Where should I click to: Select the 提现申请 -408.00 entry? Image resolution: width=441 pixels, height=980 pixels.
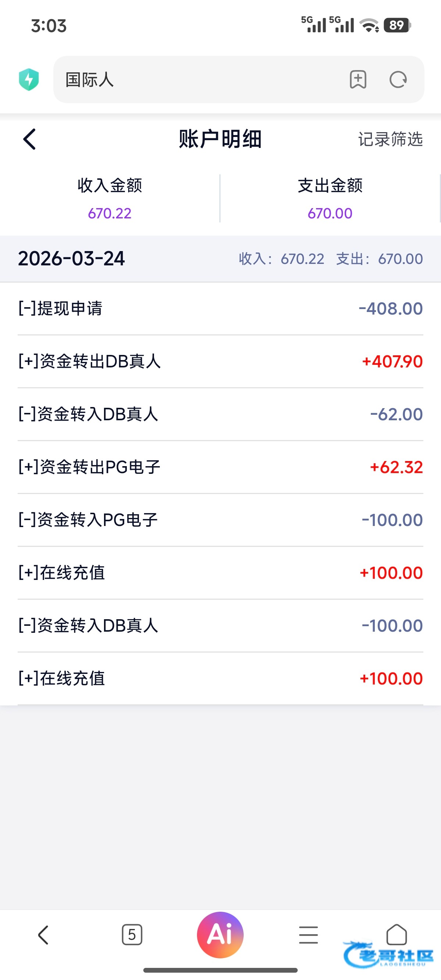220,308
